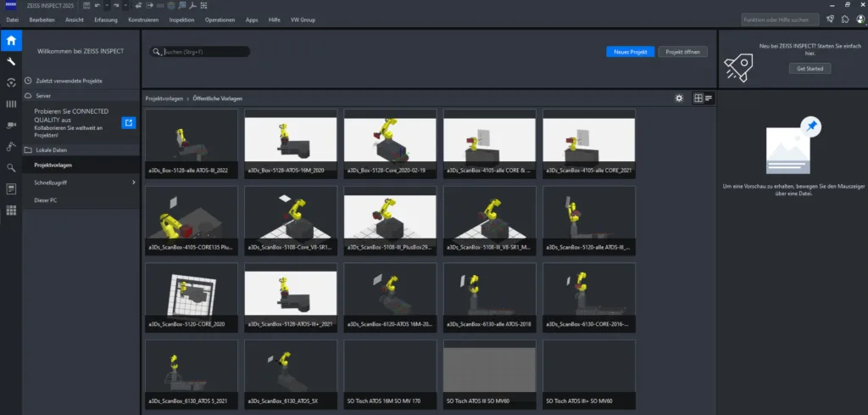
Task: Open the undo history dropdown arrow
Action: pyautogui.click(x=107, y=6)
